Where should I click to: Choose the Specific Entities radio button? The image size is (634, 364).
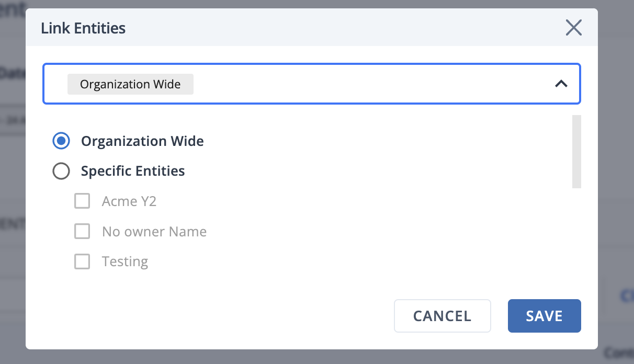point(61,171)
